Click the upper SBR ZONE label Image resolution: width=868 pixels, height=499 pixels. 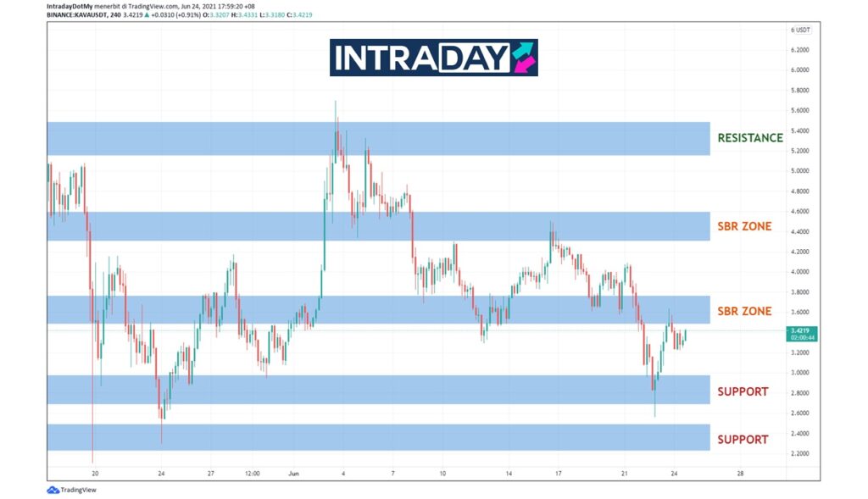(x=744, y=227)
